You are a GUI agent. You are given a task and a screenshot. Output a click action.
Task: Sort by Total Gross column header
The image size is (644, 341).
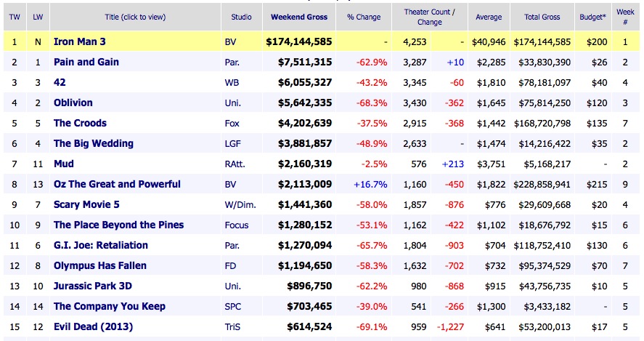point(542,16)
